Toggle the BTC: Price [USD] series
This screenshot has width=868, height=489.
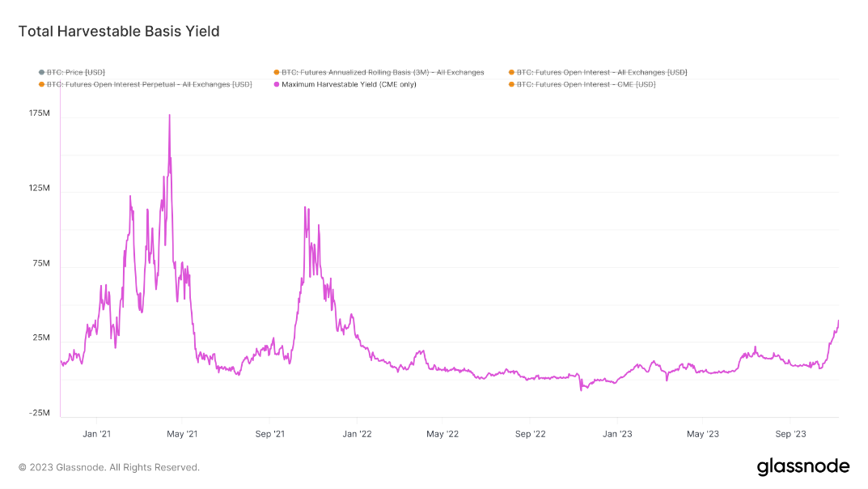point(76,73)
